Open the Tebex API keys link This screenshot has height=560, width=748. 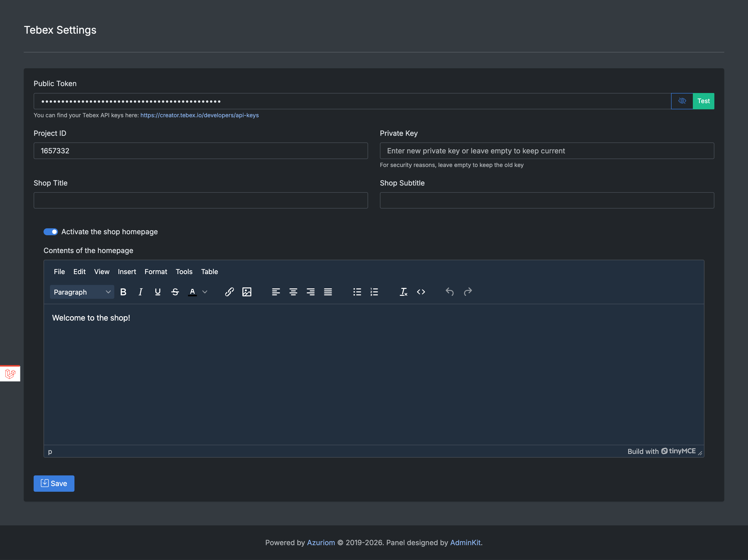coord(200,115)
